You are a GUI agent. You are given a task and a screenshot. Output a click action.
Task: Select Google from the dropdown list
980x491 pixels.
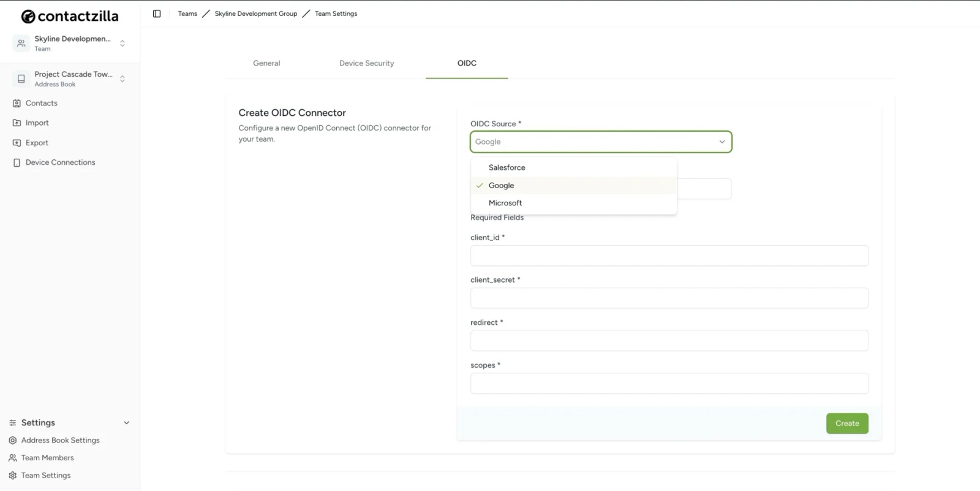click(x=574, y=186)
